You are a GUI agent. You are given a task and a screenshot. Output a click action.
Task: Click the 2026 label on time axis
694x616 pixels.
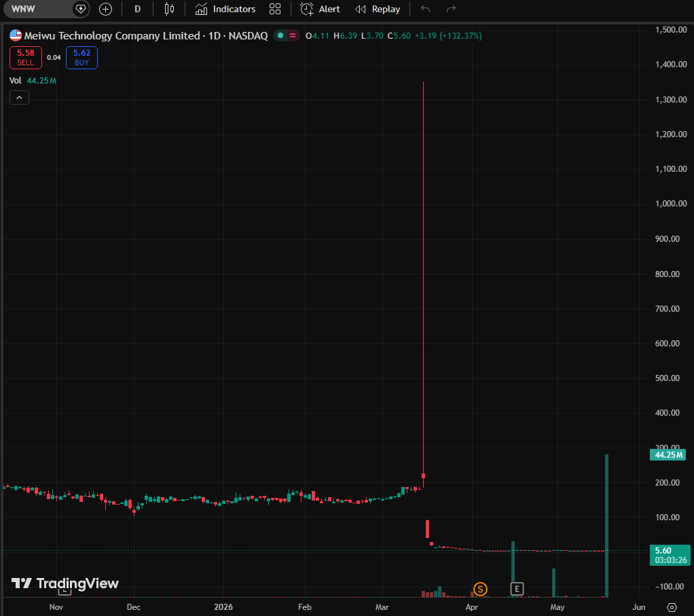click(x=223, y=606)
